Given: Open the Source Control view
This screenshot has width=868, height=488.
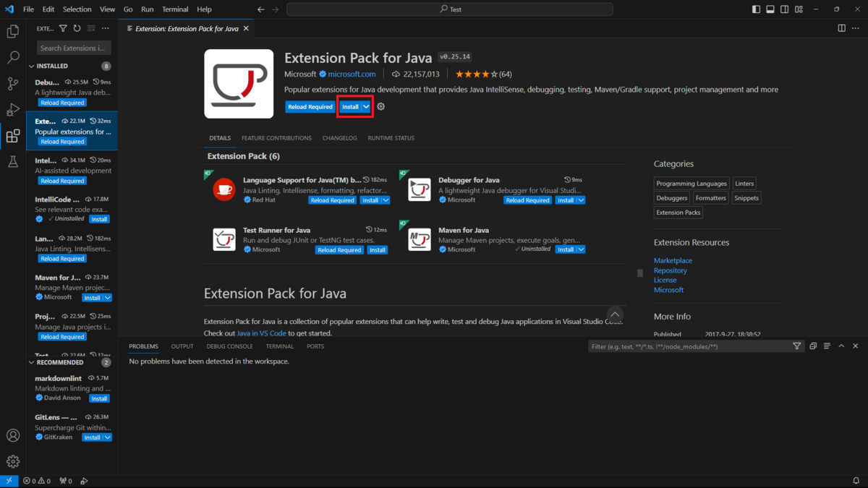Looking at the screenshot, I should click(12, 83).
